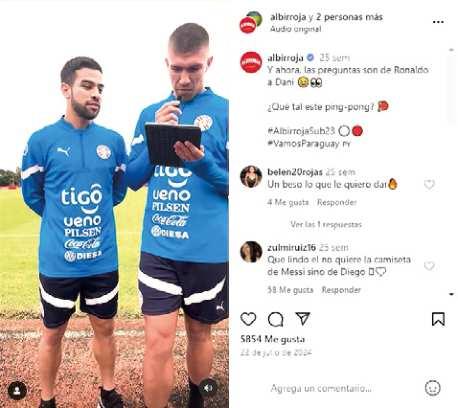Save the post with the bookmark icon
This screenshot has width=458, height=408.
438,319
